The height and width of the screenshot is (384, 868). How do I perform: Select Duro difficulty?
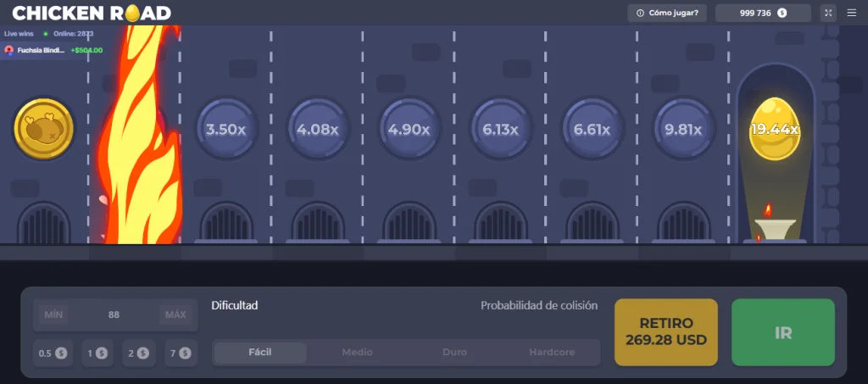click(x=454, y=353)
